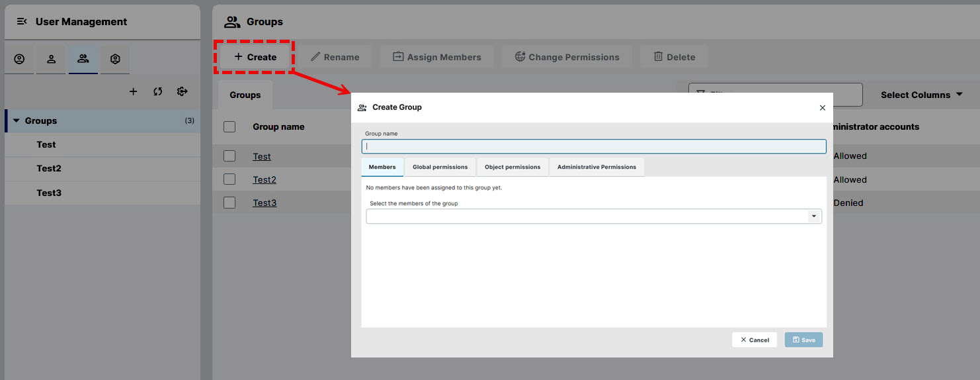Select Test2 in the sidebar tree
This screenshot has width=980, height=380.
coord(49,168)
